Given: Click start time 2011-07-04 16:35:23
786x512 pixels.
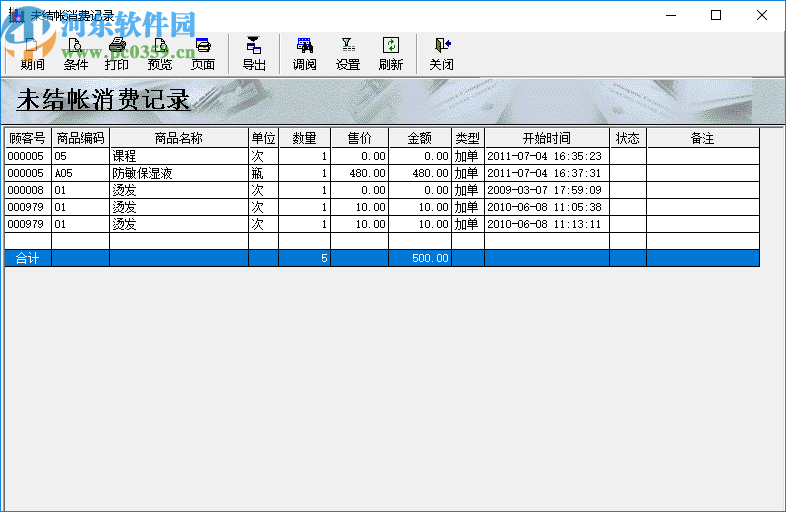Looking at the screenshot, I should (547, 156).
